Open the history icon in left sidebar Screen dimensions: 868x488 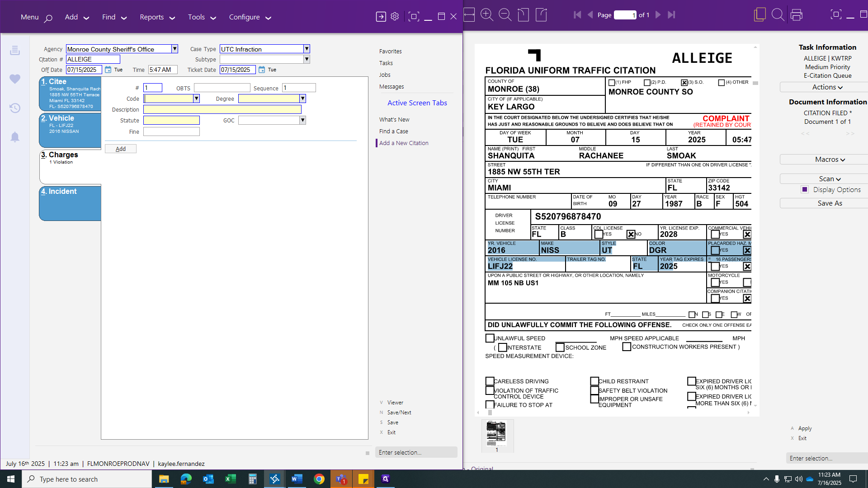15,108
